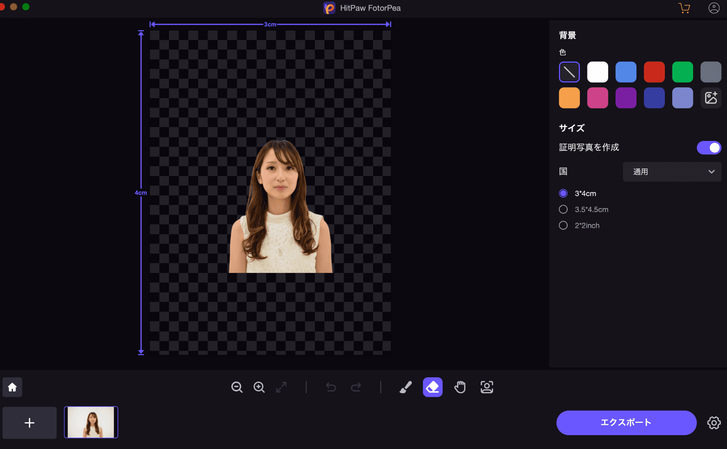Image resolution: width=727 pixels, height=449 pixels.
Task: Add a new image with plus button
Action: (29, 423)
